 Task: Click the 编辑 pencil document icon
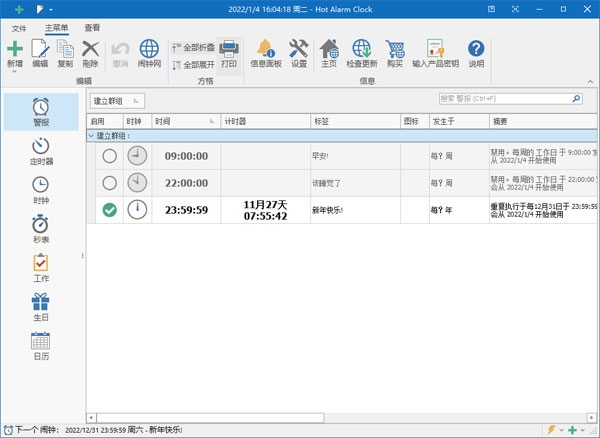tap(40, 49)
